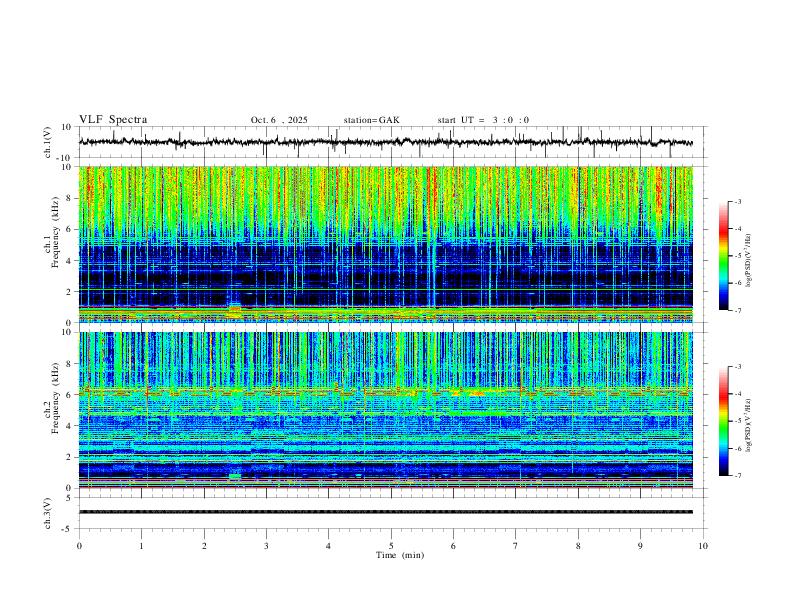
Task: Click the time axis tick label '10'
Action: [703, 546]
